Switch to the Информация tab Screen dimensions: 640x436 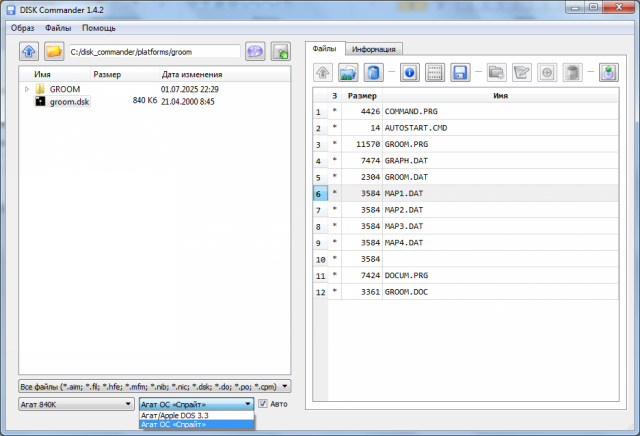pyautogui.click(x=373, y=49)
